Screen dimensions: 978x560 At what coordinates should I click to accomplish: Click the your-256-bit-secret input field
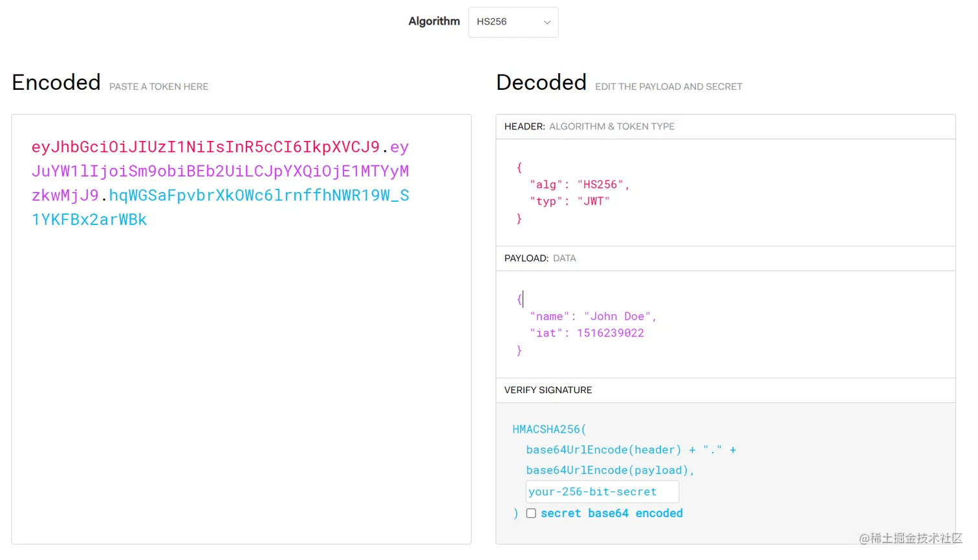[602, 492]
